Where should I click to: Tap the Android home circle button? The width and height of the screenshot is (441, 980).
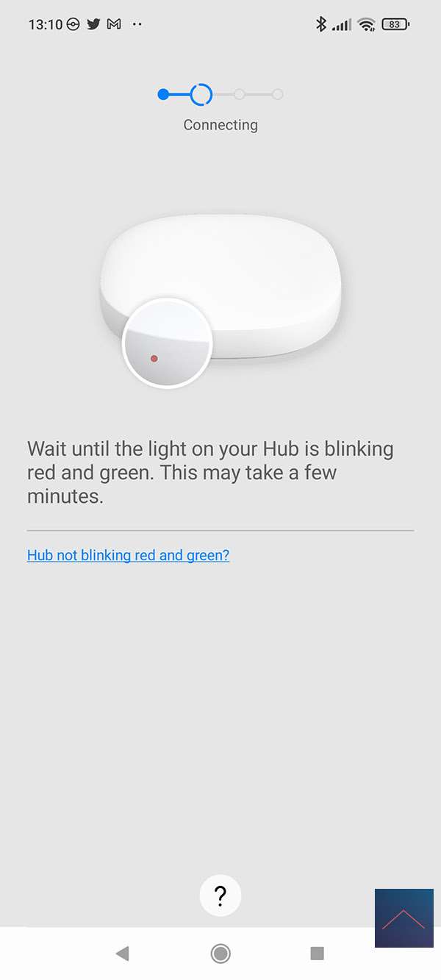pos(220,954)
